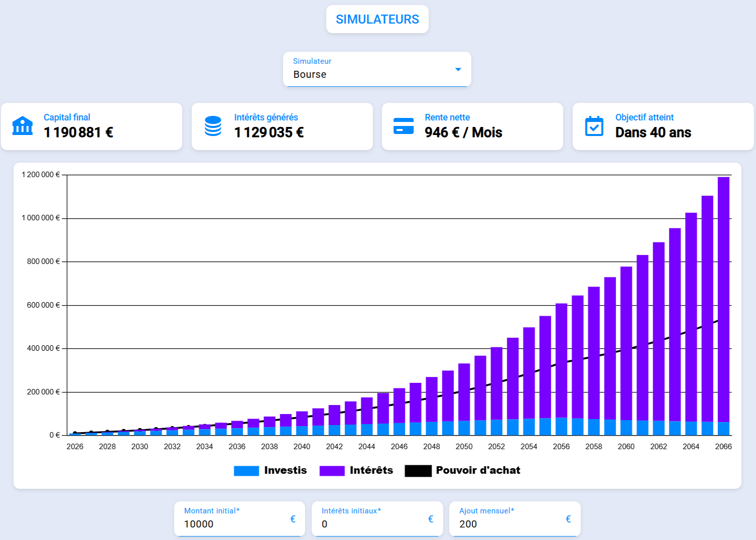Click the blue Investis color swatch

pos(246,471)
